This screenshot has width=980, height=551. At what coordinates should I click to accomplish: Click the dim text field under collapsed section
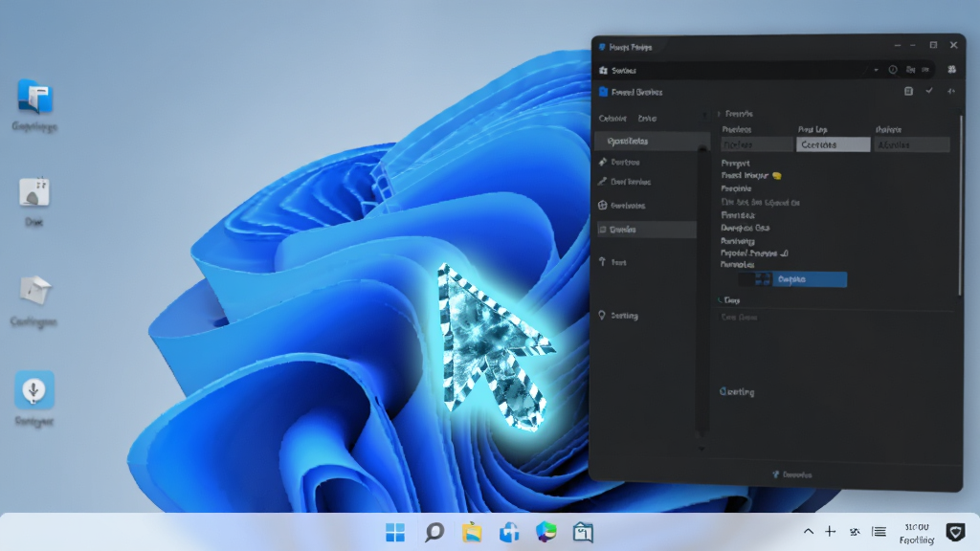click(740, 318)
